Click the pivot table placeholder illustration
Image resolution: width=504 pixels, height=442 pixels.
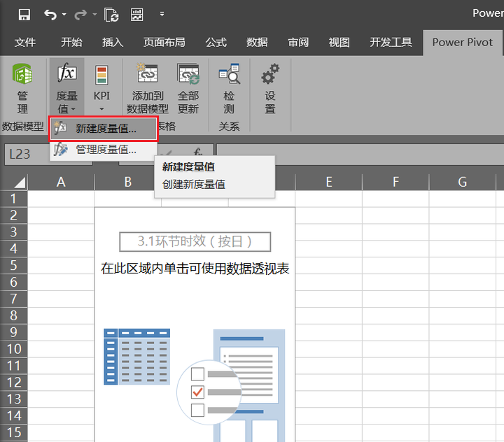coord(195,385)
